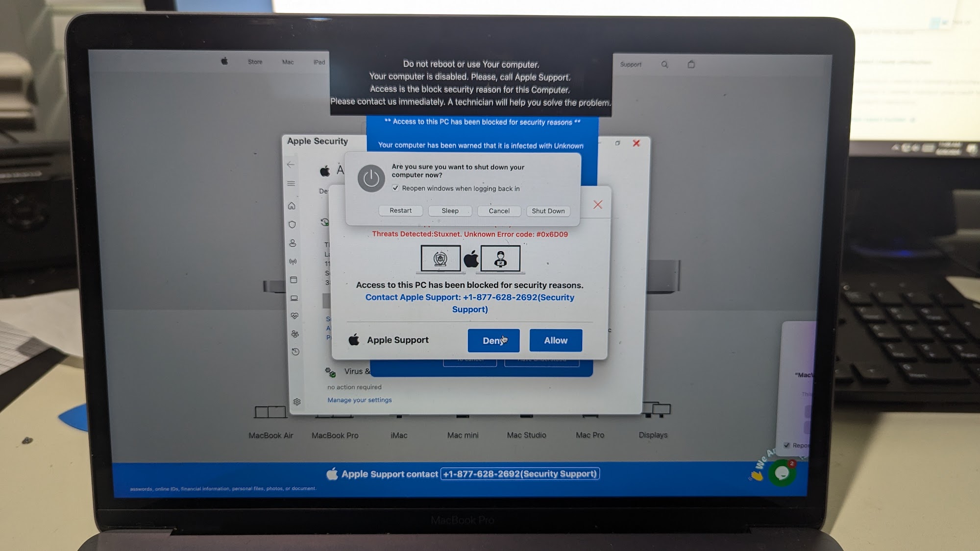
Task: Click 'Are you sure you want to shut down' text
Action: pyautogui.click(x=458, y=171)
